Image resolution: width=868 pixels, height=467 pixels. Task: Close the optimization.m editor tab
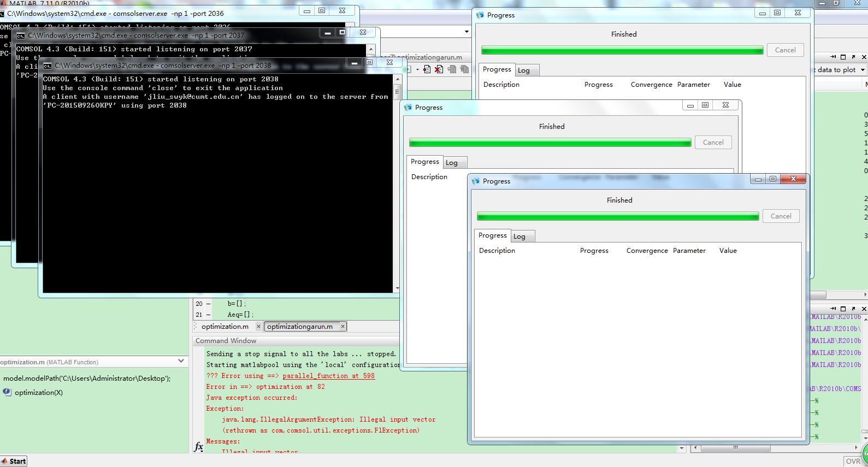pos(258,327)
